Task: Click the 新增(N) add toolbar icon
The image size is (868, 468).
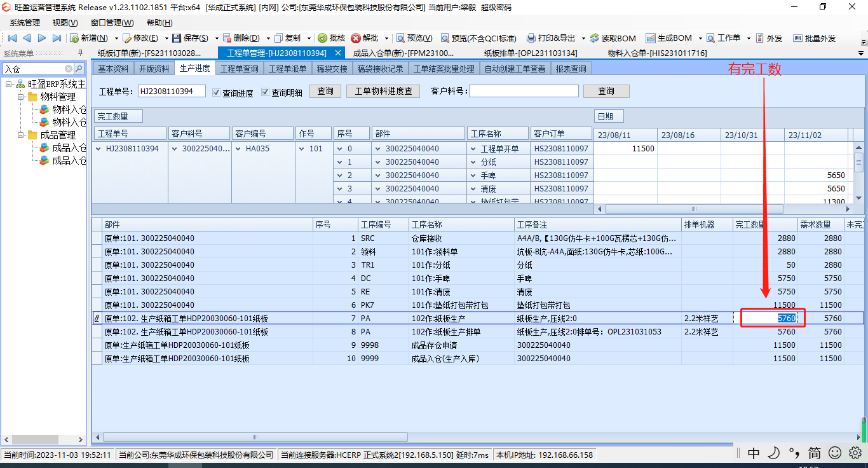Action: tap(74, 38)
